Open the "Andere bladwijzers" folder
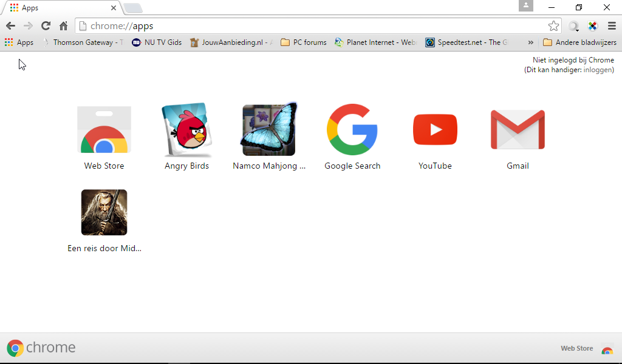This screenshot has height=364, width=622. pyautogui.click(x=579, y=42)
